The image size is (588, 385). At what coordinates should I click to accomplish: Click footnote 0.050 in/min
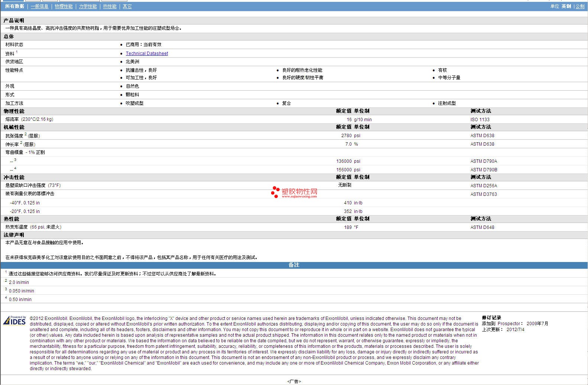pos(21,291)
